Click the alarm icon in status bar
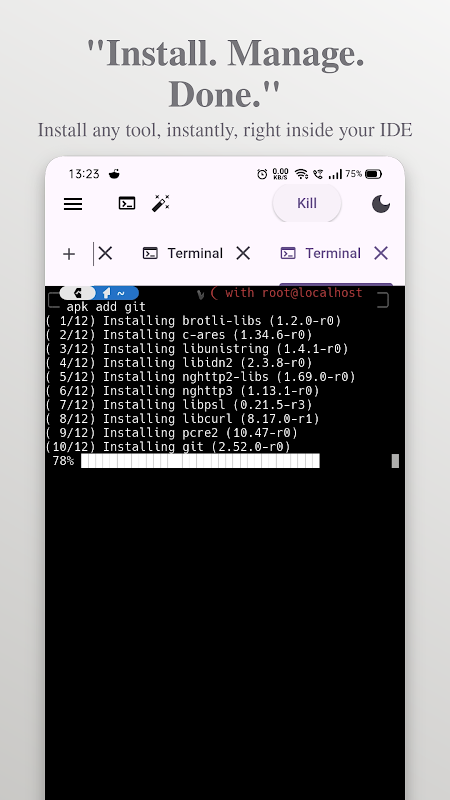 tap(262, 174)
